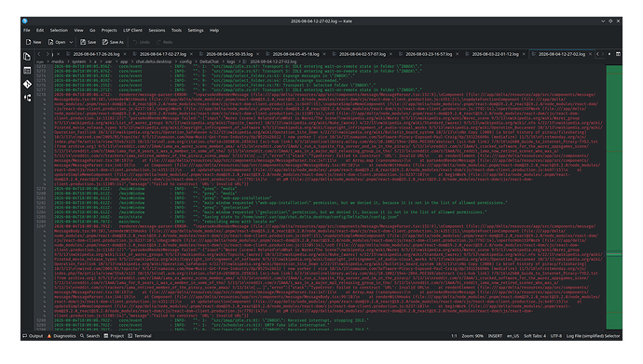The image size is (643, 364).
Task: Close the 2026-08-03-23-16-57.log tab
Action: pos(458,54)
